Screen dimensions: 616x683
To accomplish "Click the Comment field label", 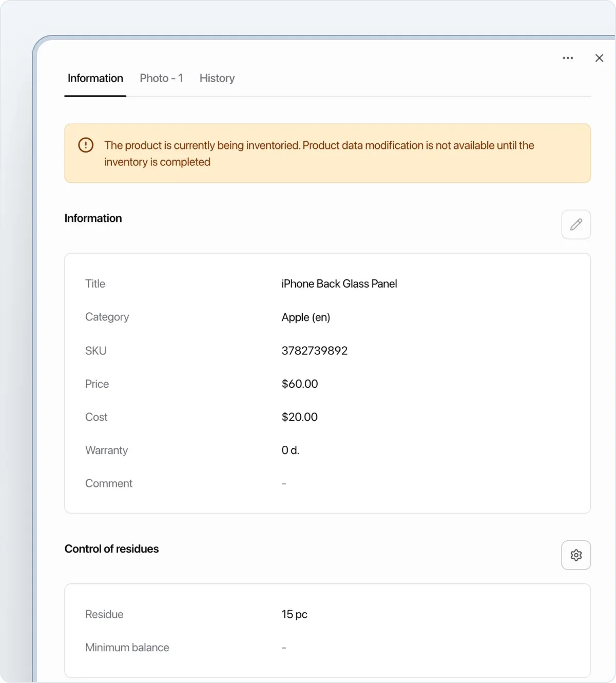I will coord(109,484).
